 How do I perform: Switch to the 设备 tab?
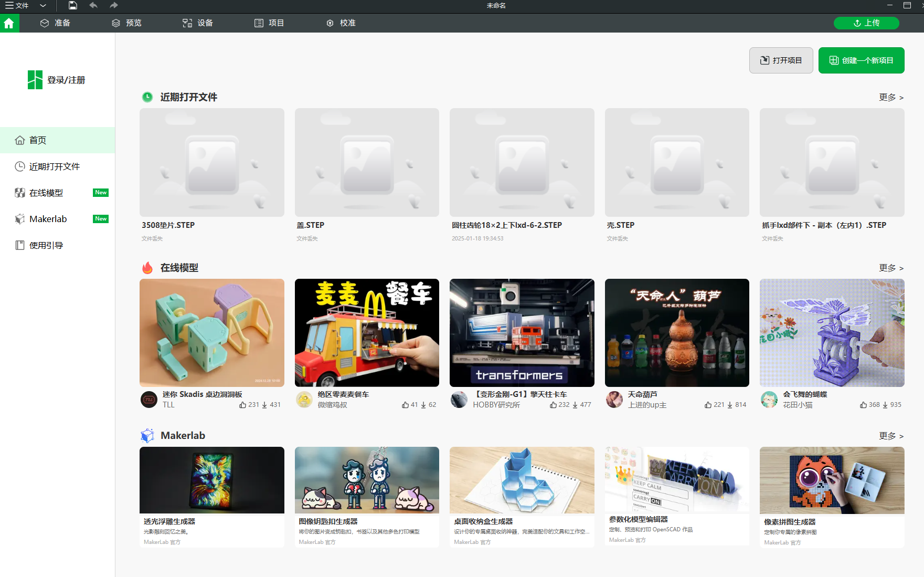pyautogui.click(x=198, y=23)
